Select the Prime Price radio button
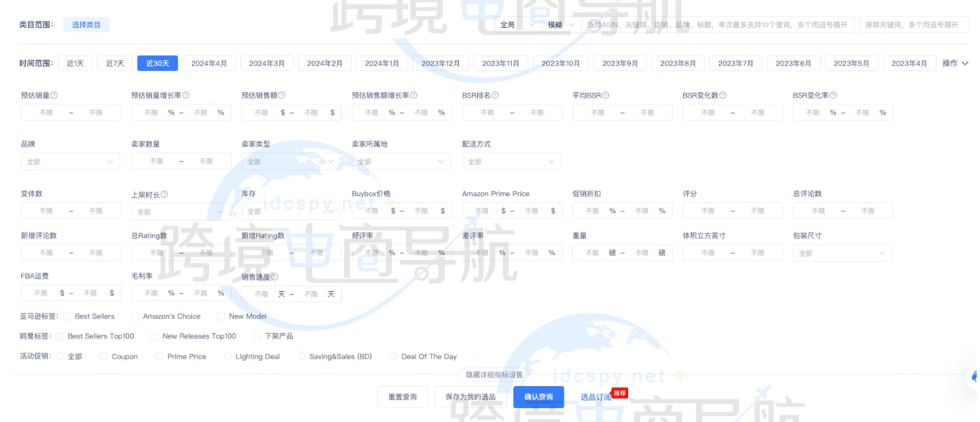This screenshot has width=980, height=422. [159, 356]
